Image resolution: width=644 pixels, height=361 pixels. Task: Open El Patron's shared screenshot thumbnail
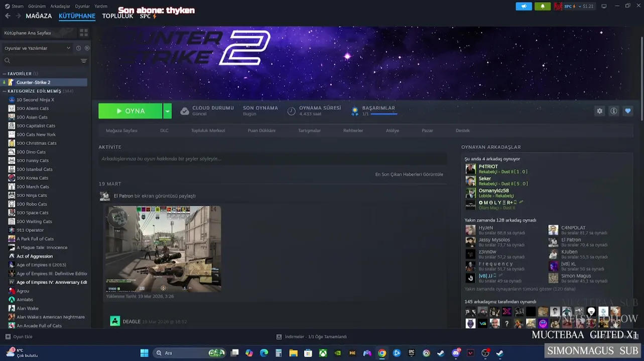click(163, 249)
